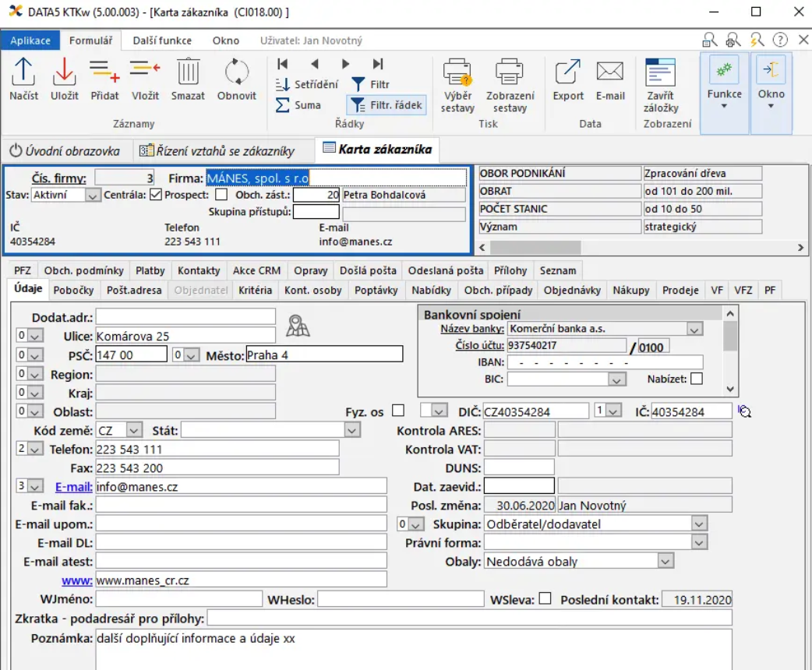Screen dimensions: 812x670
Task: Click the E-mail link label
Action: tap(73, 486)
